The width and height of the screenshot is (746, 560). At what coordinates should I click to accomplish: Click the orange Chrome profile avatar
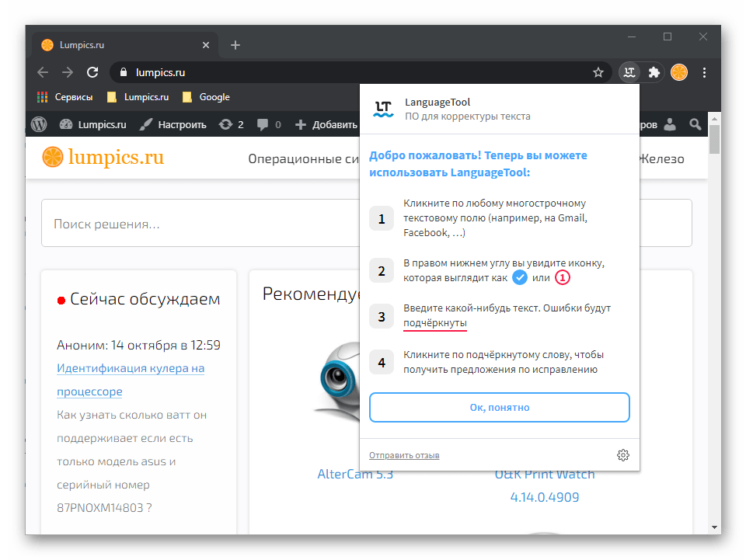coord(678,72)
